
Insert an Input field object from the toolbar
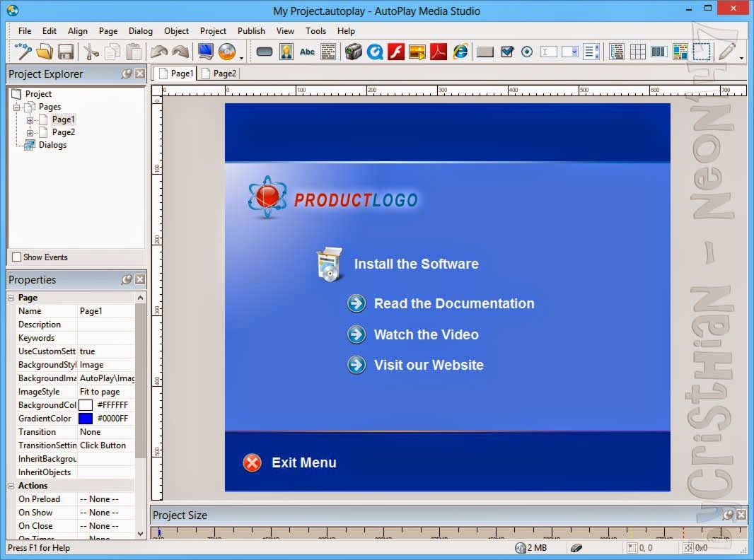tap(549, 52)
